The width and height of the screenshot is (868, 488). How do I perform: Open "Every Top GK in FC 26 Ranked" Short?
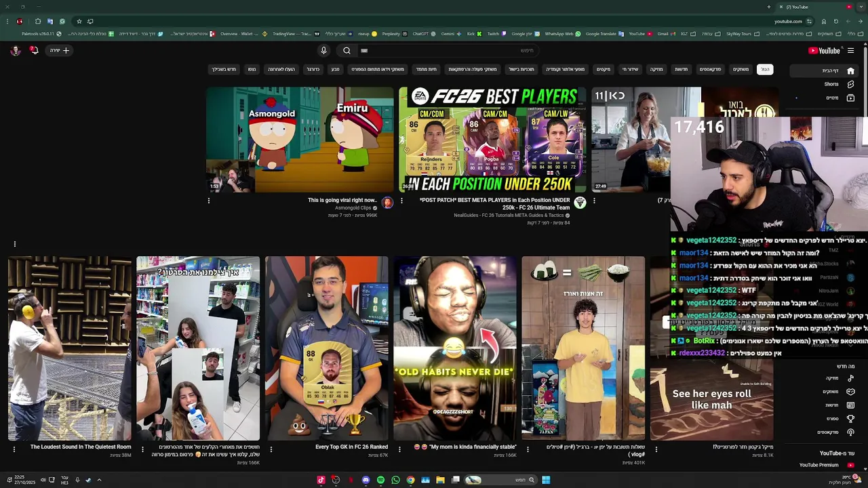click(327, 348)
